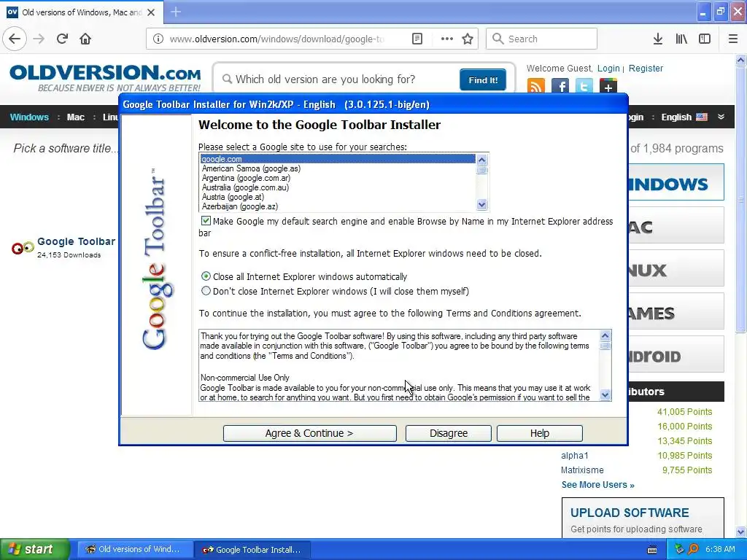
Task: Toggle Make Google my default search engine checkbox
Action: pos(206,220)
